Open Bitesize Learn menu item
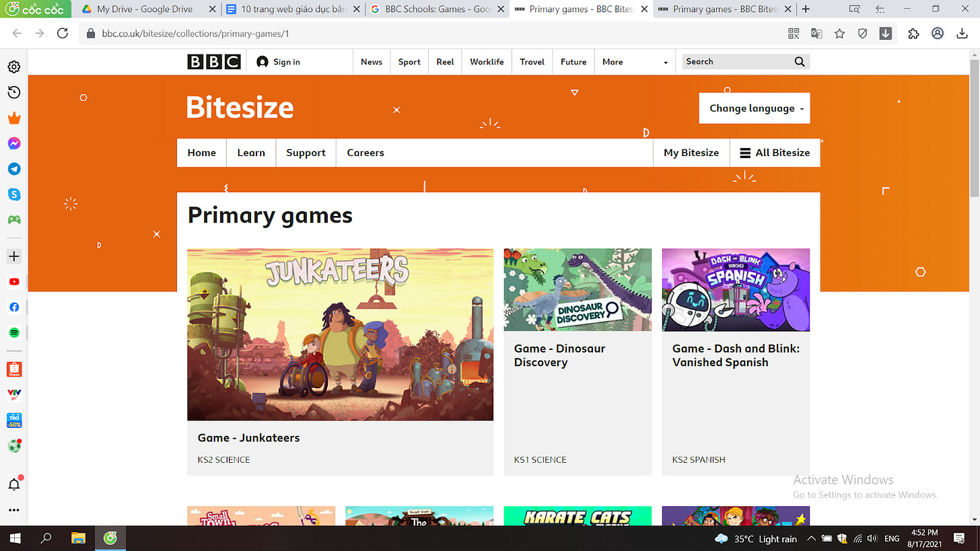The height and width of the screenshot is (551, 980). click(251, 153)
